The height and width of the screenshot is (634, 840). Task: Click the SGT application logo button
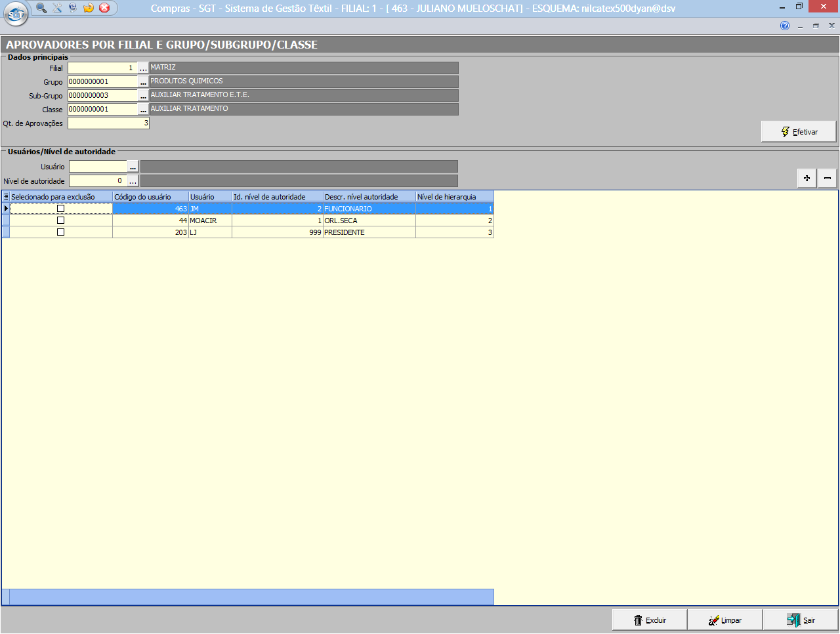click(16, 14)
